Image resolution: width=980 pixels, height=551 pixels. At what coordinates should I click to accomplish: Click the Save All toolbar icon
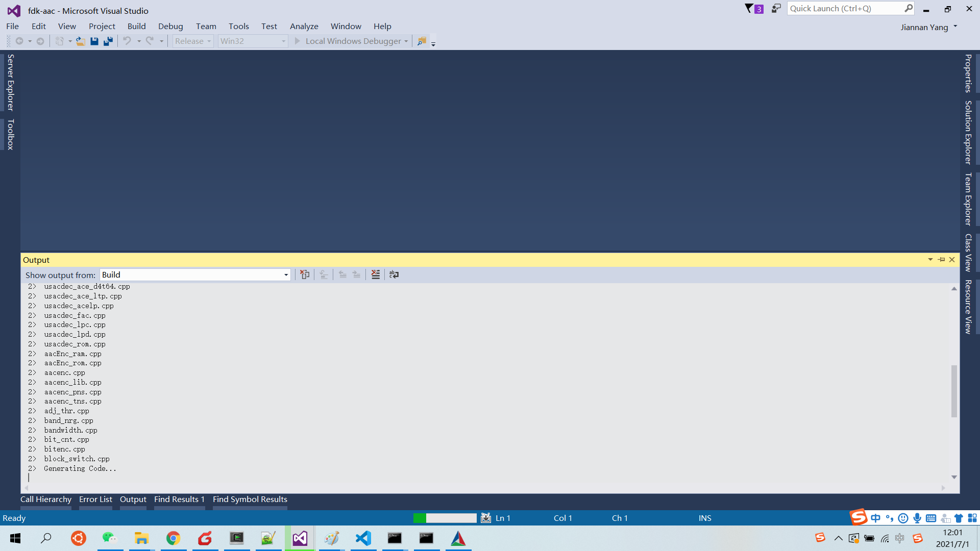tap(108, 41)
